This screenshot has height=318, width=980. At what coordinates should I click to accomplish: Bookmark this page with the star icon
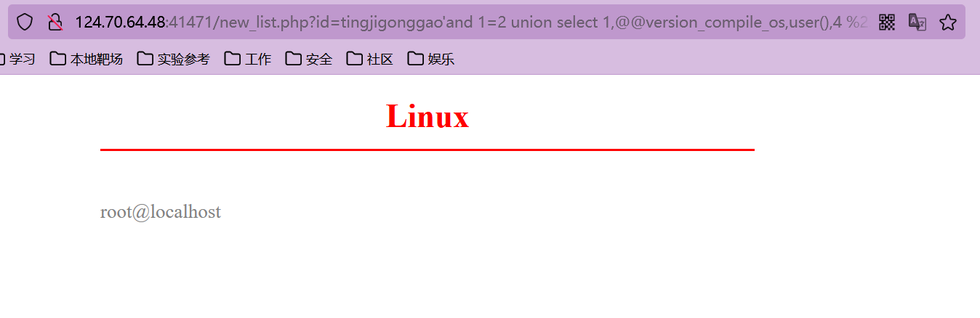pos(947,22)
